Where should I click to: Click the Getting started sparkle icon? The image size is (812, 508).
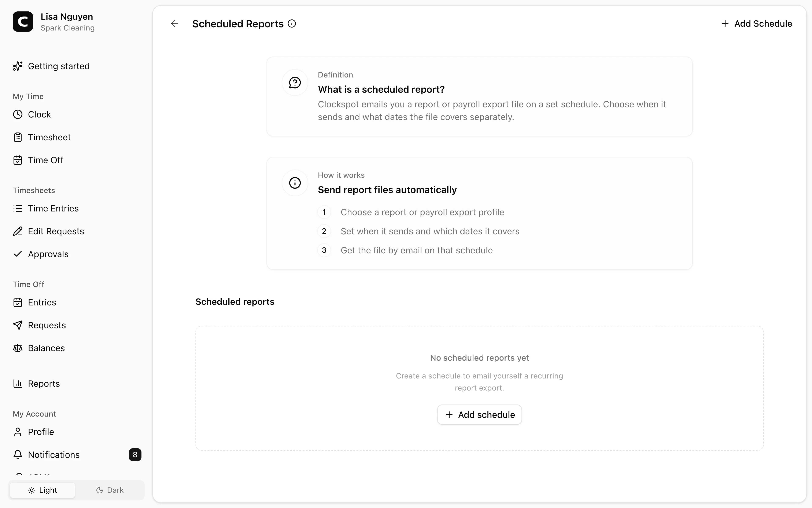(18, 66)
